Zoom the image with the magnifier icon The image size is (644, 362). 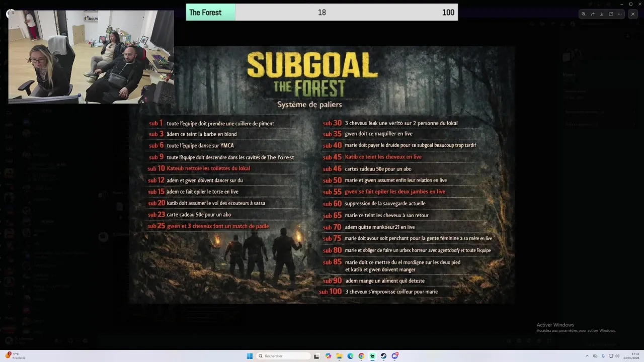[583, 14]
